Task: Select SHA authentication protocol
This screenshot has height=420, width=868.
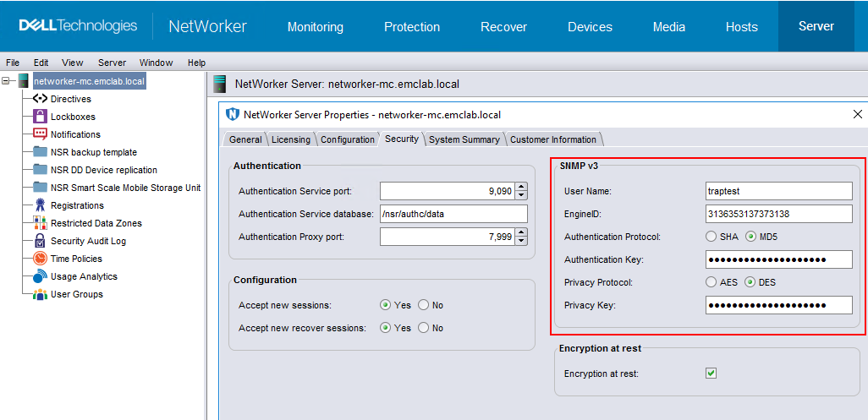Action: 711,237
